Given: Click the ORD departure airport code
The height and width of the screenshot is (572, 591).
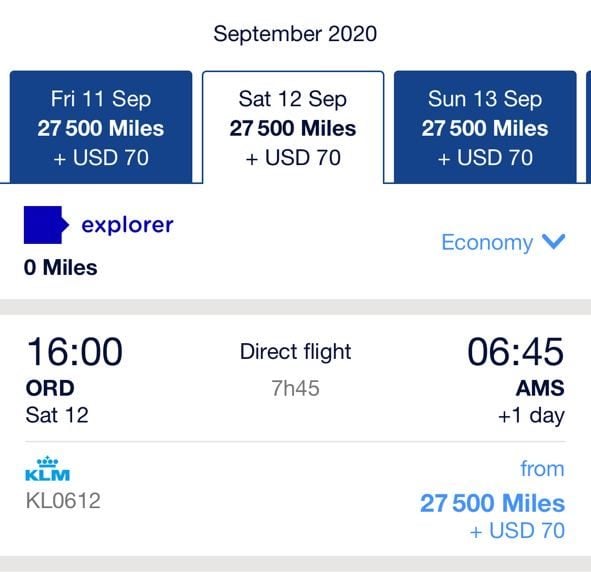Looking at the screenshot, I should (x=50, y=388).
